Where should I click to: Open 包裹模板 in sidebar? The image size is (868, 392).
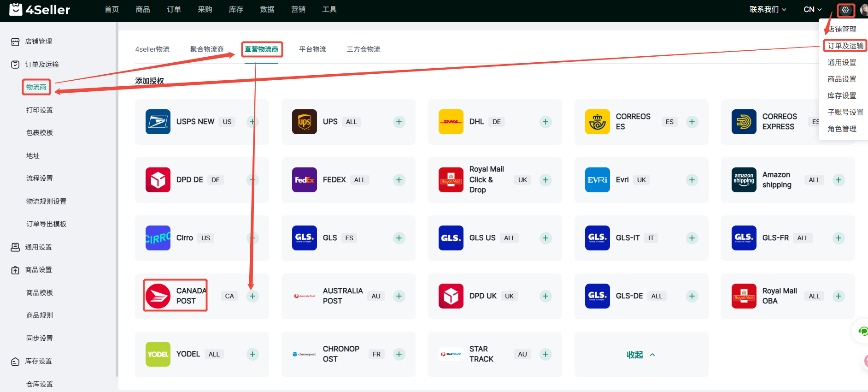[40, 133]
